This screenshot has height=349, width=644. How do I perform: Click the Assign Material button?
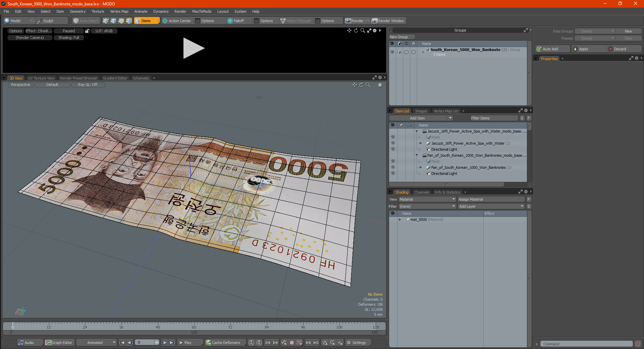click(x=491, y=199)
